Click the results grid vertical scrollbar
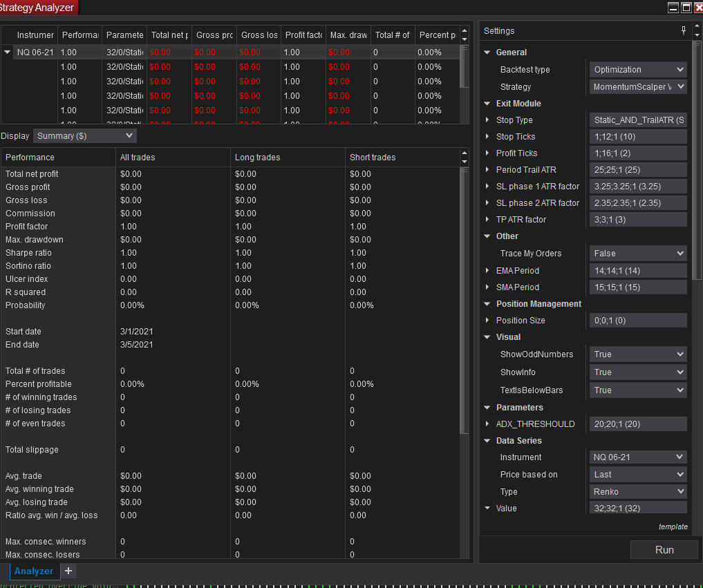Image resolution: width=703 pixels, height=588 pixels. point(465,67)
